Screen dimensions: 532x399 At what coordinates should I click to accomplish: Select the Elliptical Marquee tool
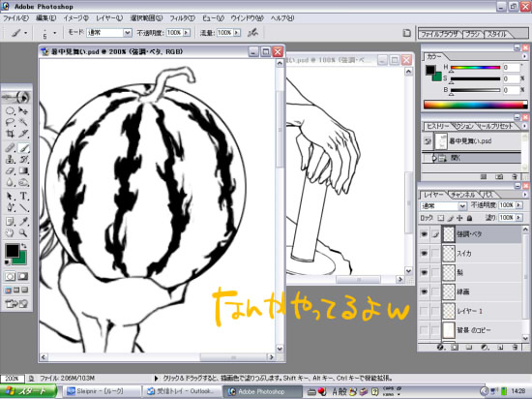point(10,110)
